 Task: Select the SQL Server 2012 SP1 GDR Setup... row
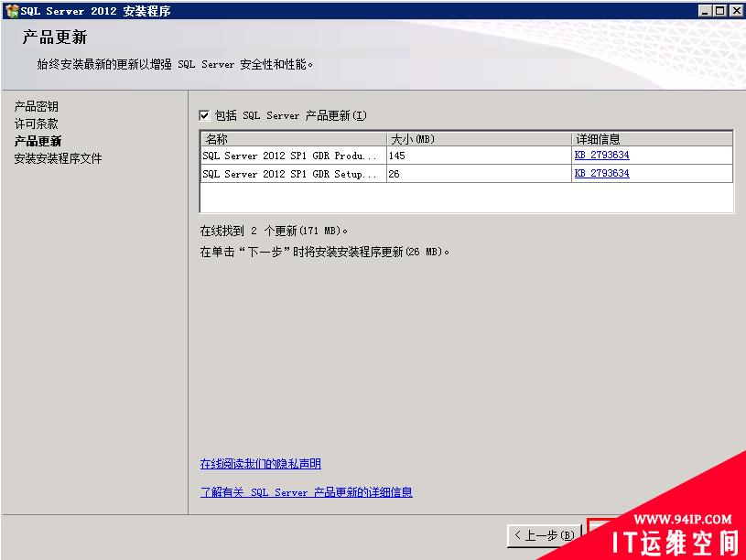tap(466, 174)
